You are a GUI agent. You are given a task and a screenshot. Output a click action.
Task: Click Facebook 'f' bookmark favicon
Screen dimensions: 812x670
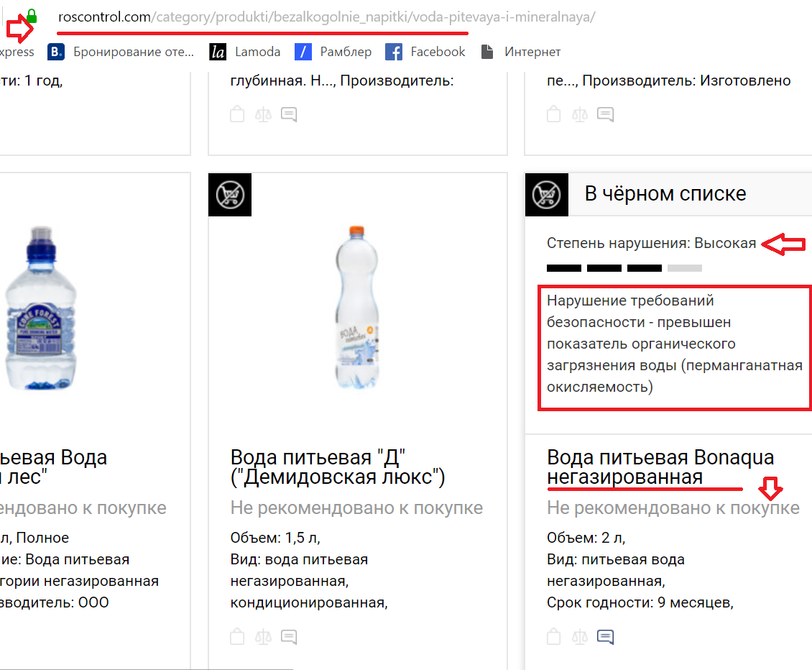click(x=394, y=52)
